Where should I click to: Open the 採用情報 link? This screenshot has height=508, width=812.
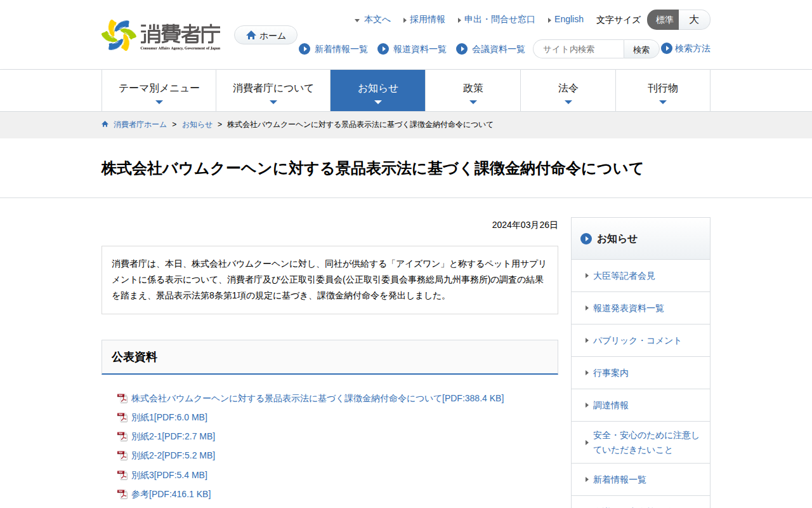[x=427, y=20]
